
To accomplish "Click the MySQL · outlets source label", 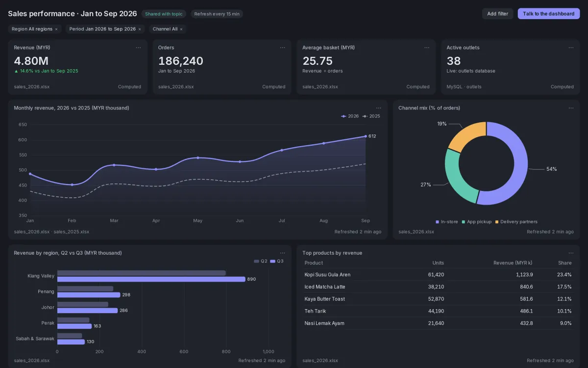I will point(464,87).
